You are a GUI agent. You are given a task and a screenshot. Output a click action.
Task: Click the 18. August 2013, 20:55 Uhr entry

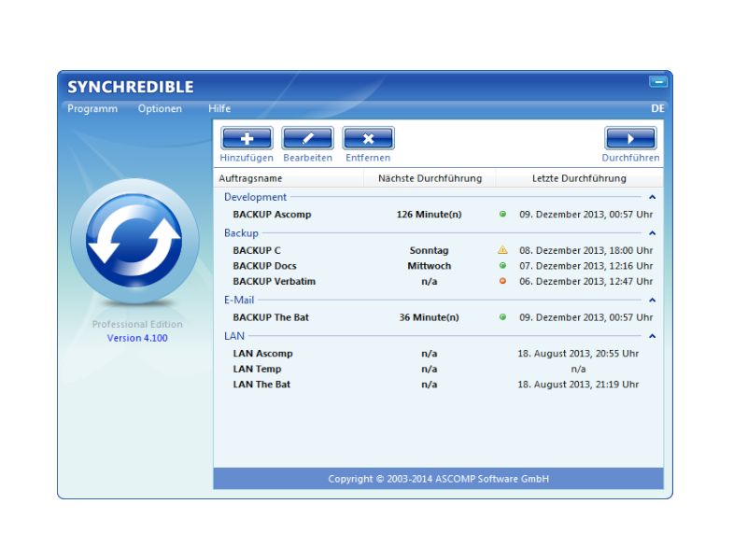[x=578, y=354]
